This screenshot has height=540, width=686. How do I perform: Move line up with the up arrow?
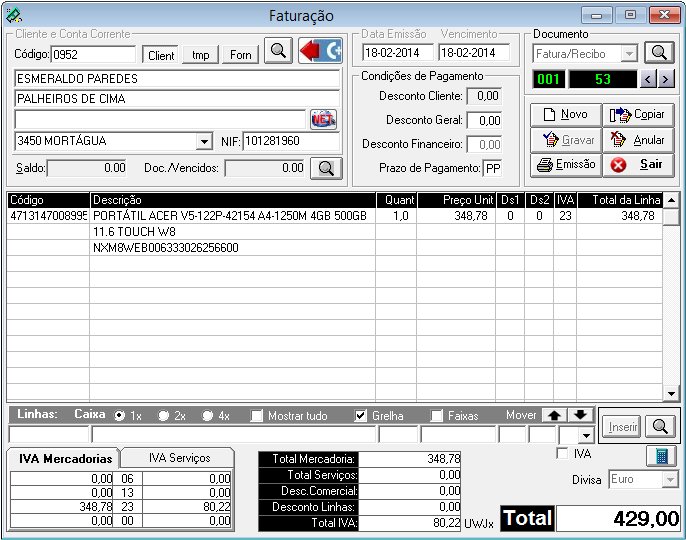point(554,415)
